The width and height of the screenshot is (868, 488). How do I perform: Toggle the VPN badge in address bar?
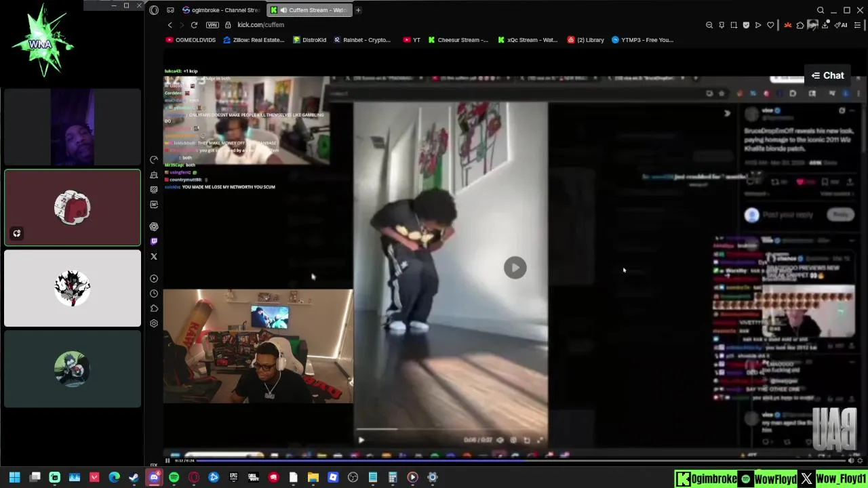(x=212, y=25)
